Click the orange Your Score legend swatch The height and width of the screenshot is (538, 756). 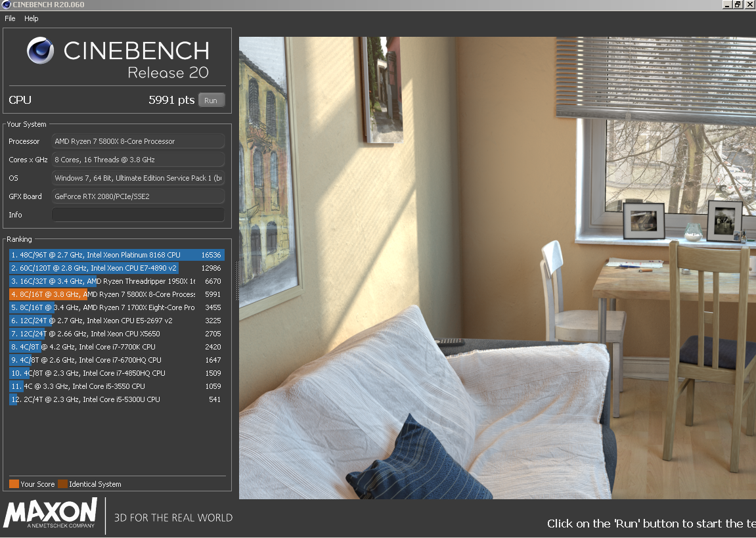14,484
